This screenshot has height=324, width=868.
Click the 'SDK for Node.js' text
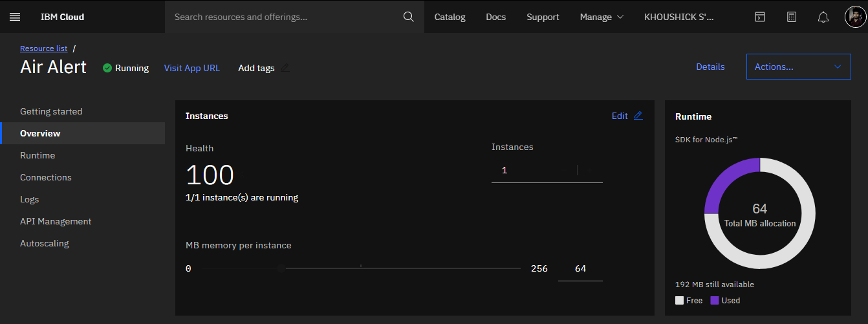tap(708, 140)
